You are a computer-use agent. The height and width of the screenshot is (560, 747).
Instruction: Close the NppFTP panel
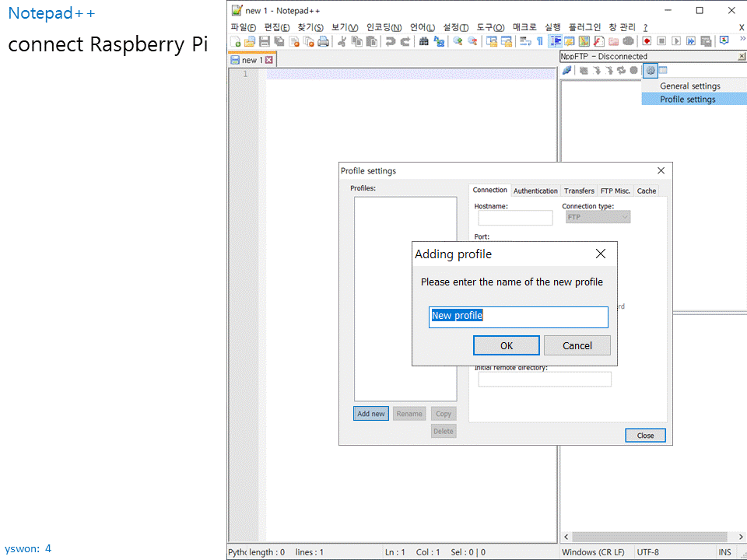coord(742,56)
